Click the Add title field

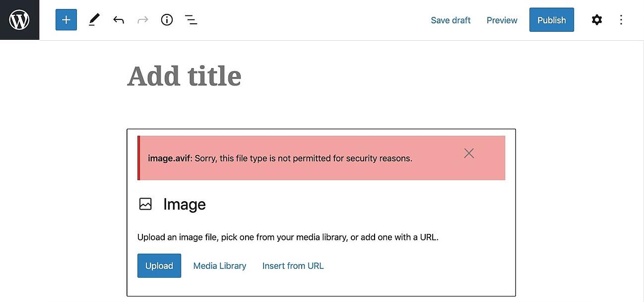tap(184, 76)
